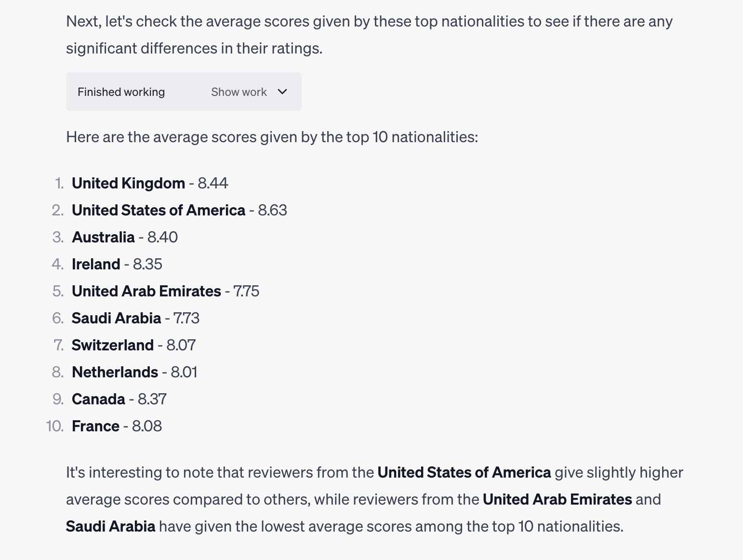The image size is (743, 560).
Task: Expand the Show work chevron
Action: (282, 92)
